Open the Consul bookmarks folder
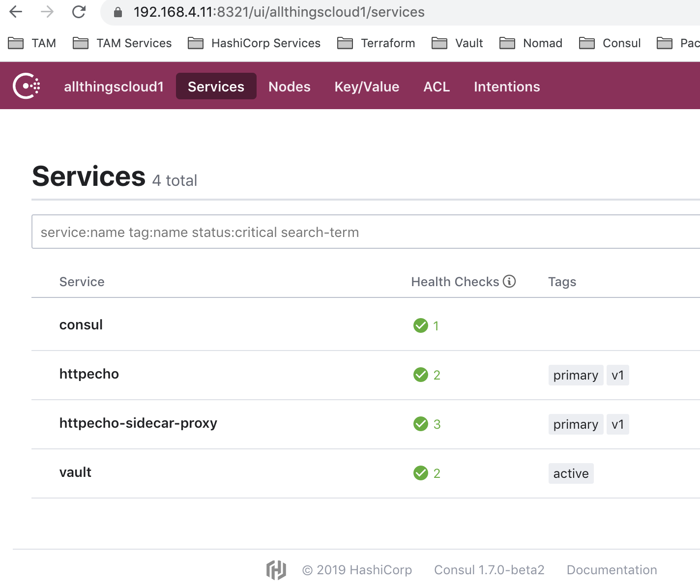 coord(610,43)
